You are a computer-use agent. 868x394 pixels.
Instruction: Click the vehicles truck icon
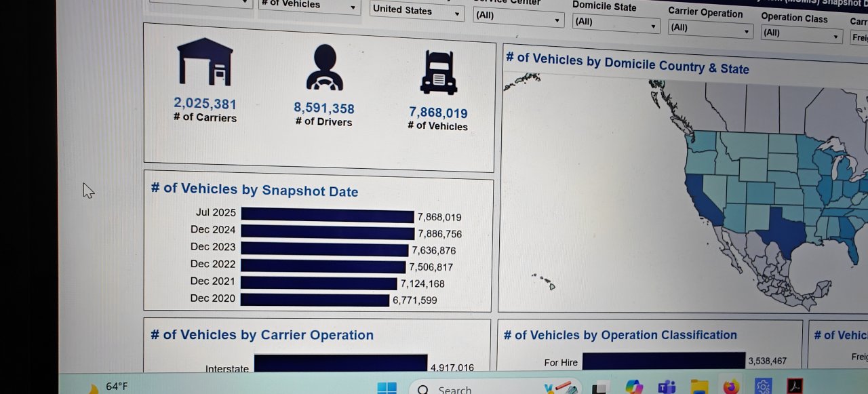438,72
